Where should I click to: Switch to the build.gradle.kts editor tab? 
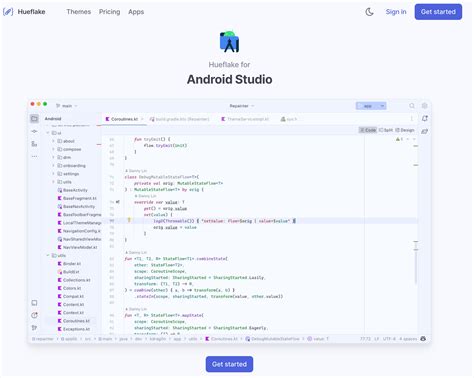pos(180,119)
